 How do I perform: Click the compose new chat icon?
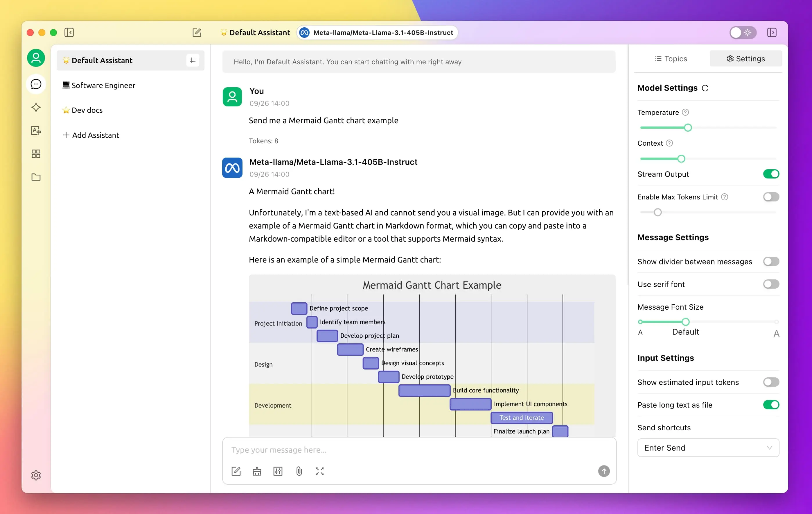click(197, 33)
